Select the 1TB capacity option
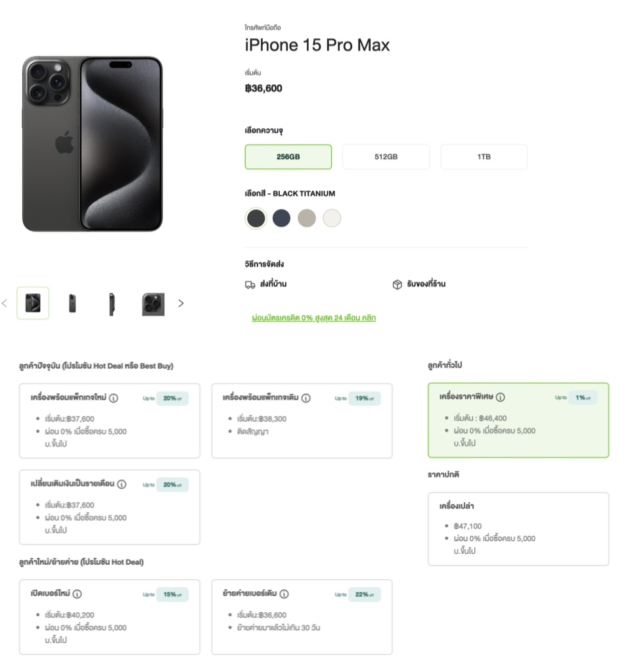 (484, 157)
